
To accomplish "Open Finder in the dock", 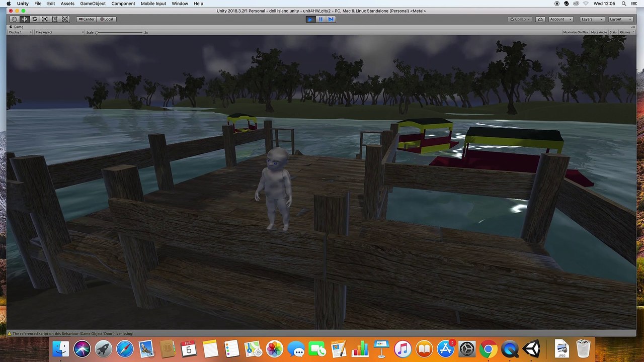I will [x=61, y=348].
